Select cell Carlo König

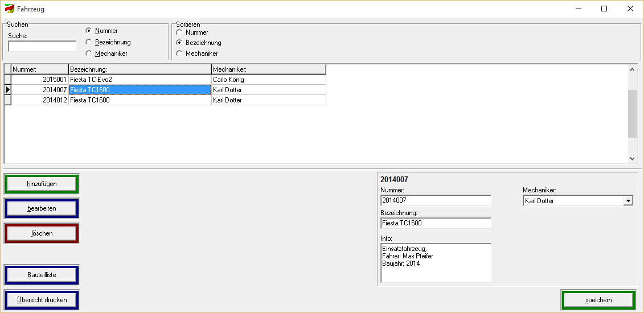[x=269, y=80]
